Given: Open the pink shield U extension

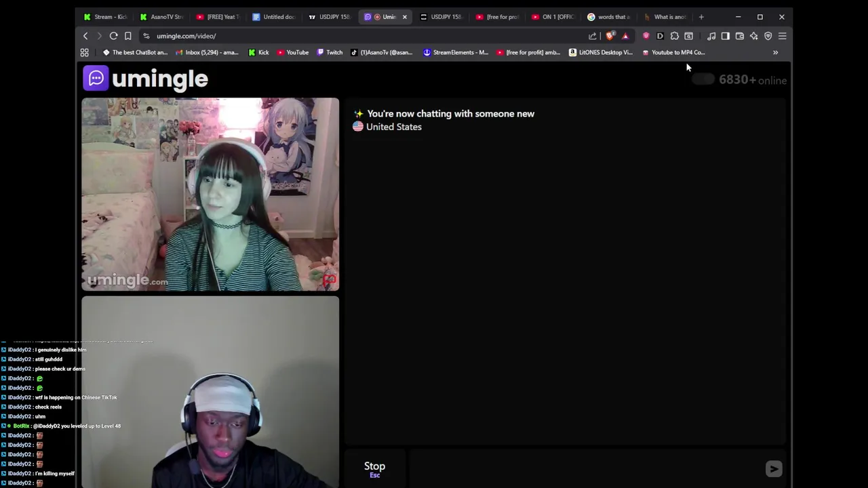Looking at the screenshot, I should 646,36.
